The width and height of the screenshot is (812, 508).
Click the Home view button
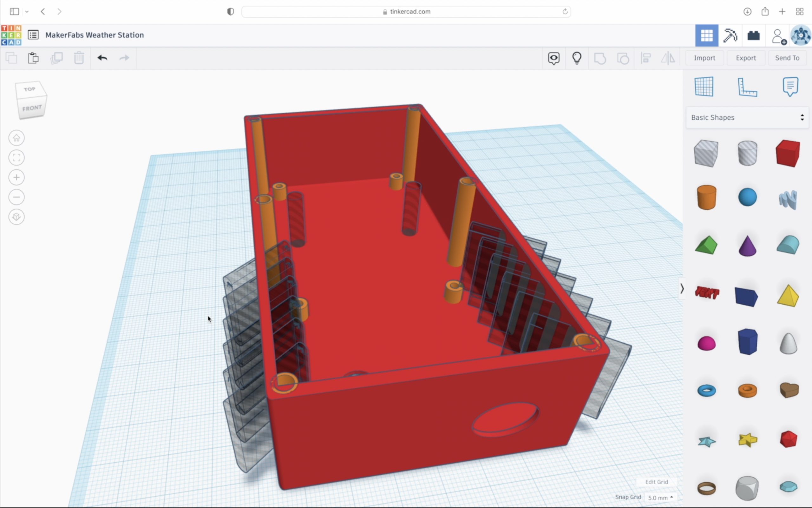click(x=16, y=138)
